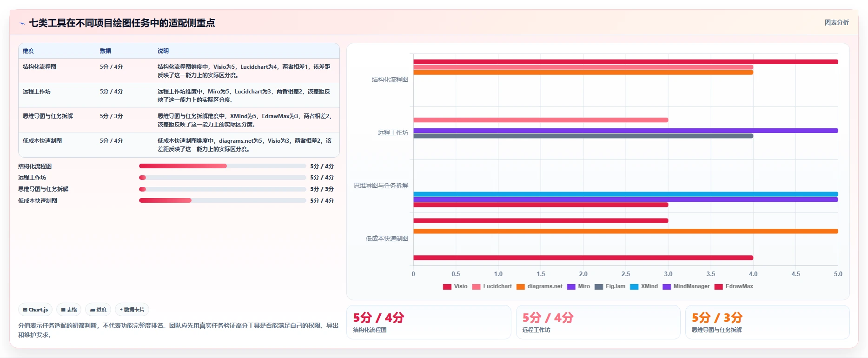The height and width of the screenshot is (358, 868).
Task: Click the panel title 七类工具在不同项目绘图任务中的适配侧重点
Action: 122,23
